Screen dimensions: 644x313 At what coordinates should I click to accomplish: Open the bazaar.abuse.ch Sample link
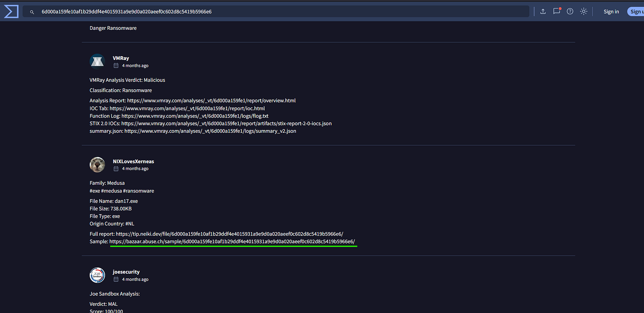click(232, 241)
